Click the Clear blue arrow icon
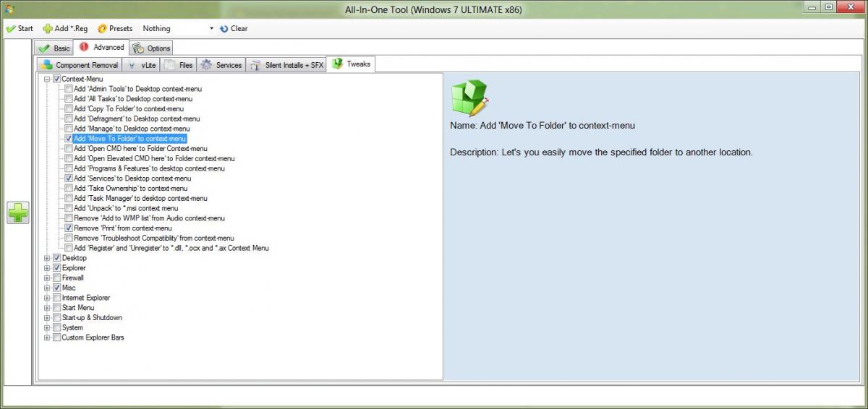Viewport: 868px width, 409px height. click(x=224, y=29)
